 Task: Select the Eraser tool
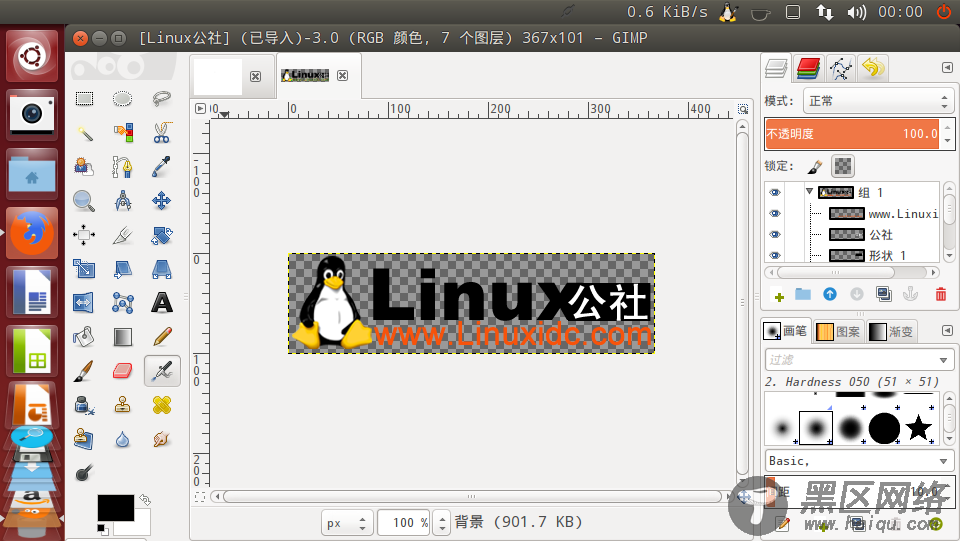(122, 371)
